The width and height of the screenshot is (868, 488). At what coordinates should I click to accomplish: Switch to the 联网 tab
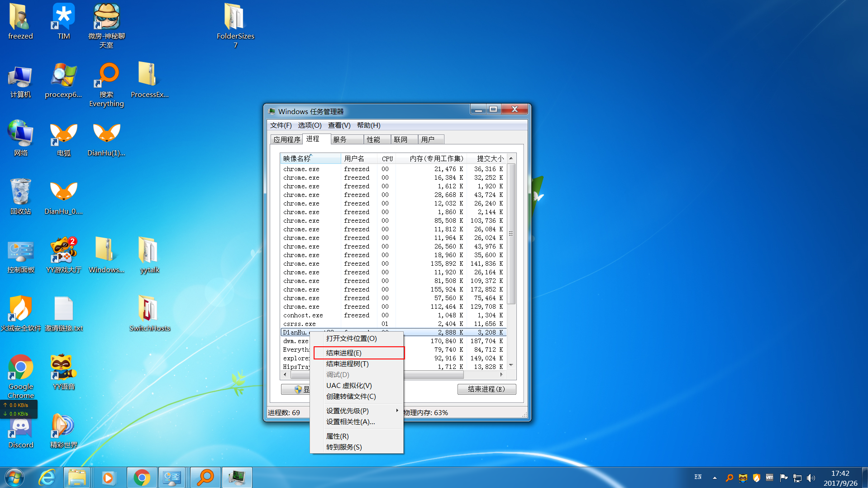[x=404, y=139]
